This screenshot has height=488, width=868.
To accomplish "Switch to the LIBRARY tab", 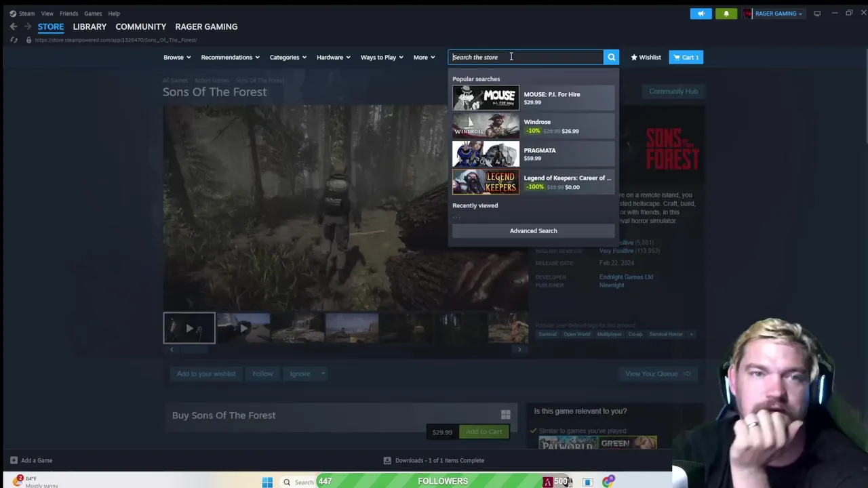I will (x=90, y=26).
